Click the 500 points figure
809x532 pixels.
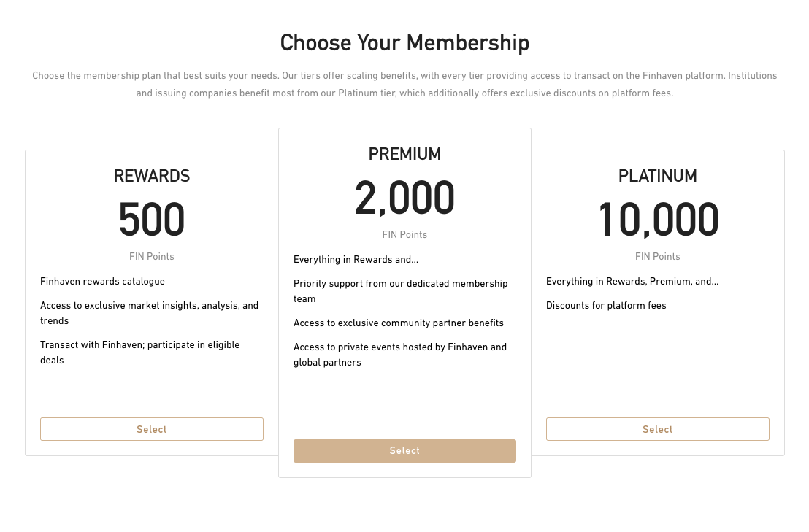tap(152, 220)
